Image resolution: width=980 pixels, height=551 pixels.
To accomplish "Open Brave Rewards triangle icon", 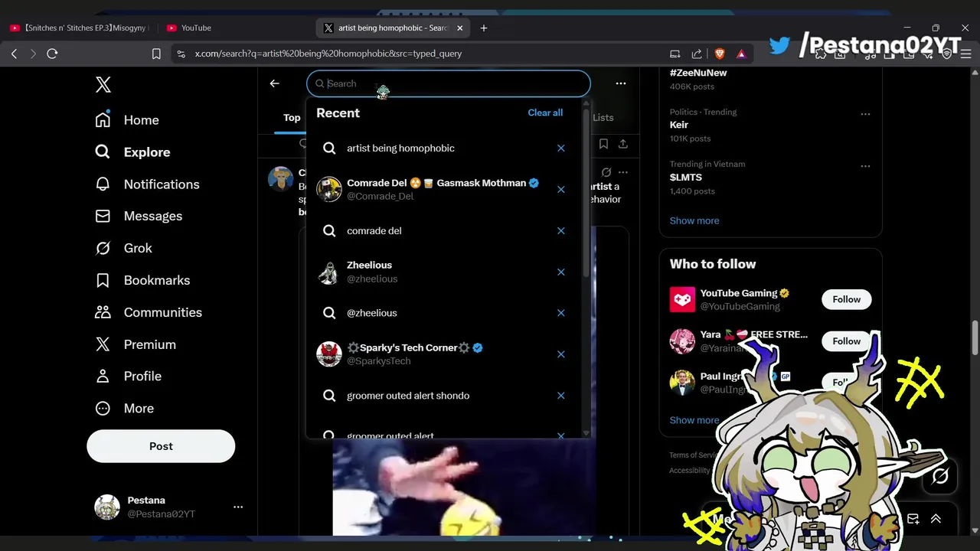I will [741, 54].
